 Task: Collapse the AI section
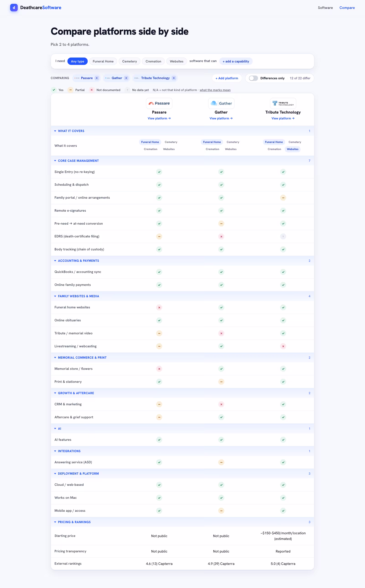click(x=182, y=429)
